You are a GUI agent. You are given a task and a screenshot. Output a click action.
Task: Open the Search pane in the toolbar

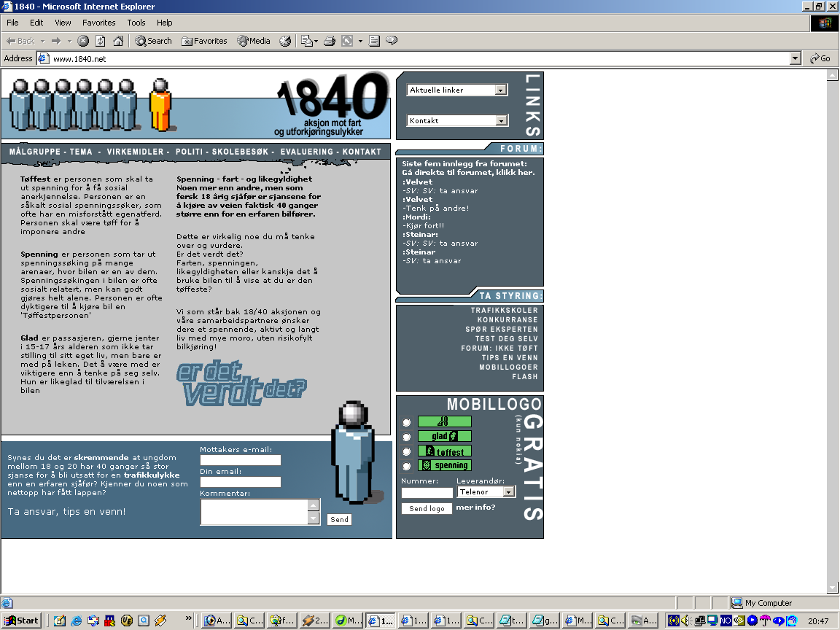pyautogui.click(x=153, y=41)
